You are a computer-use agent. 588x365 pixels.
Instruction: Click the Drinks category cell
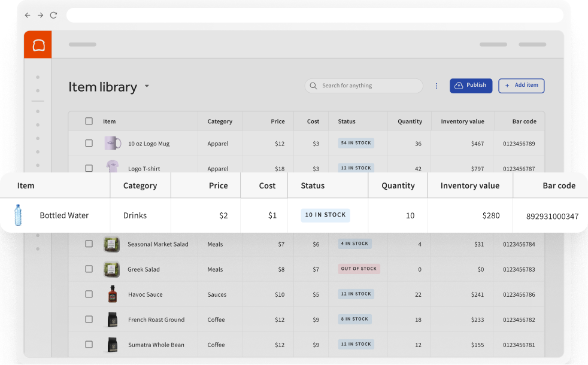coord(135,215)
